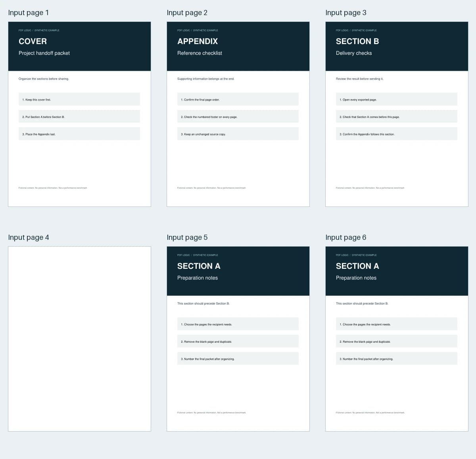476x459 pixels.
Task: Click the row "1. Keep this cover first."
Action: click(79, 99)
